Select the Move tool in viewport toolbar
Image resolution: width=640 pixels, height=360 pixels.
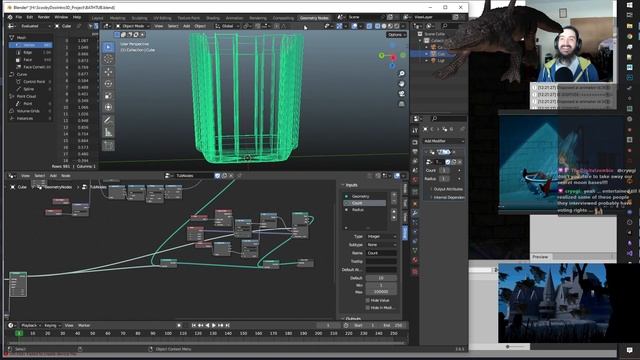pyautogui.click(x=108, y=72)
